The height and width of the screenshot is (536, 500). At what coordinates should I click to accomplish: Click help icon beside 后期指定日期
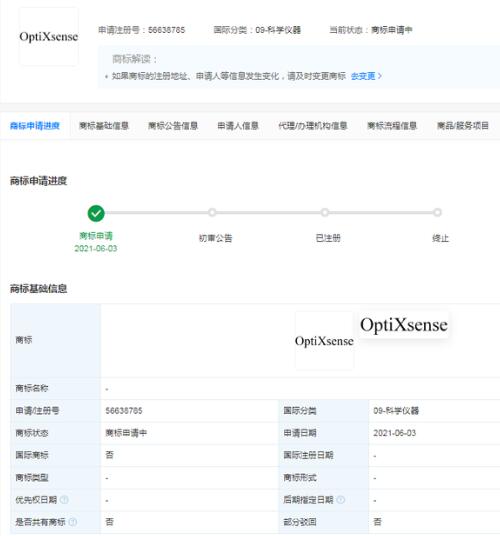[340, 500]
